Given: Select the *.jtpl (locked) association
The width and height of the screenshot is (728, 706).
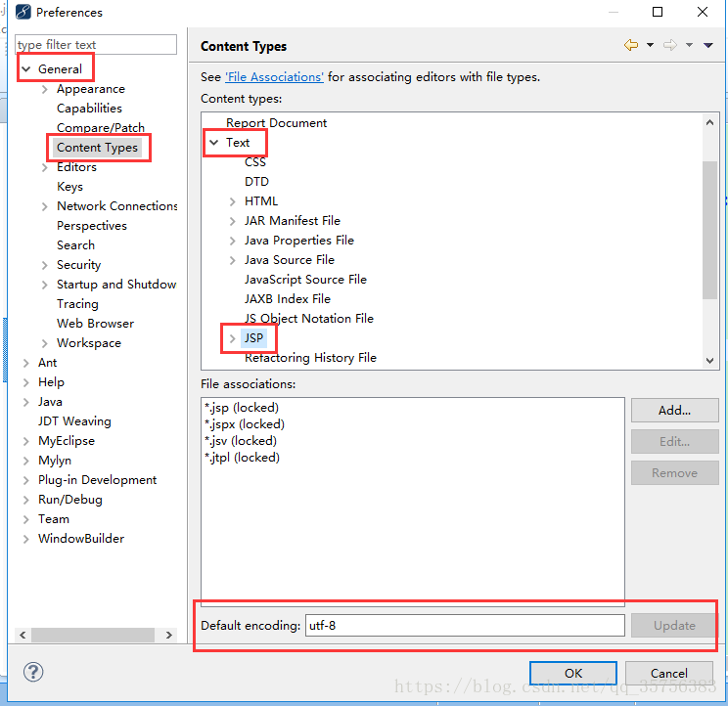Looking at the screenshot, I should (242, 458).
